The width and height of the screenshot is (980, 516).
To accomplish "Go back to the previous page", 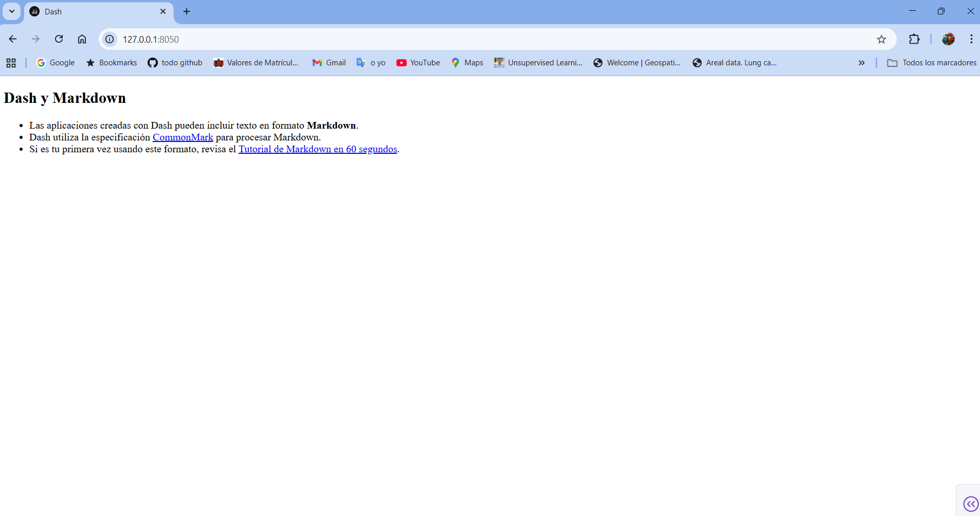I will (13, 39).
